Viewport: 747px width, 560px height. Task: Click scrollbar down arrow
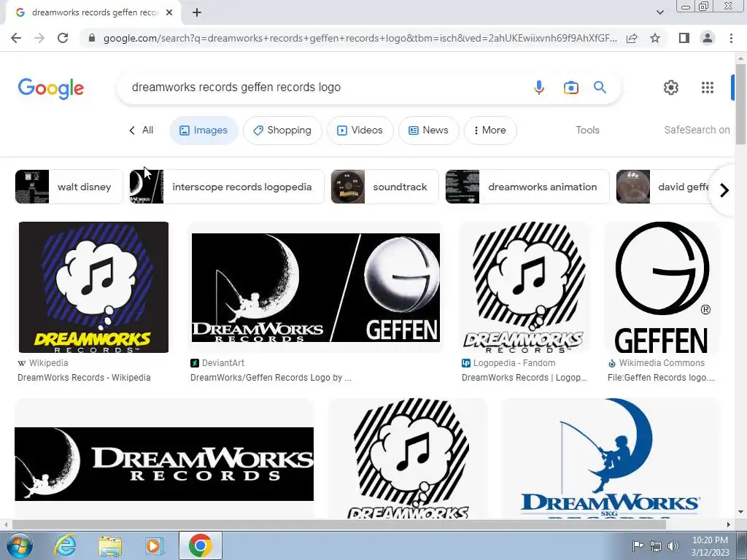click(740, 513)
